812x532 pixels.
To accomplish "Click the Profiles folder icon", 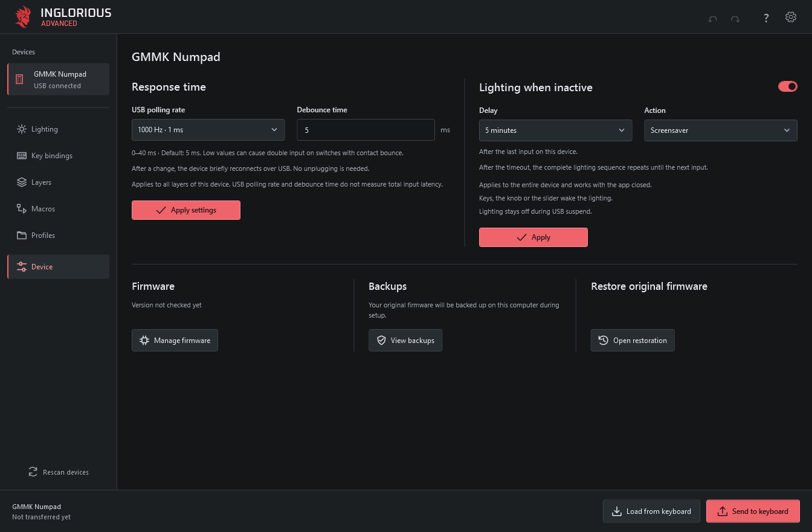I will [22, 236].
